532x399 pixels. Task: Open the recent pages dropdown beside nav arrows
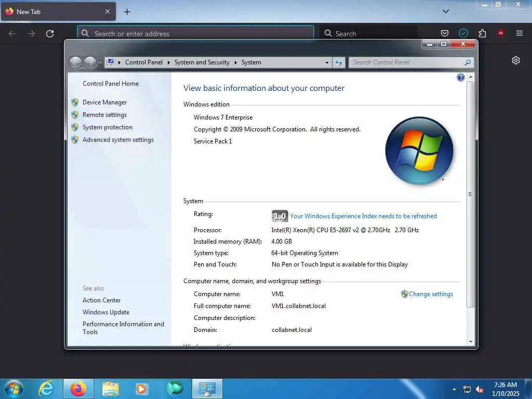pyautogui.click(x=100, y=63)
